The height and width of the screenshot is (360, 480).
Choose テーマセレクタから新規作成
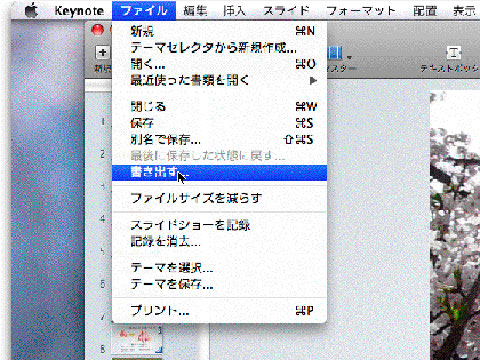(219, 48)
